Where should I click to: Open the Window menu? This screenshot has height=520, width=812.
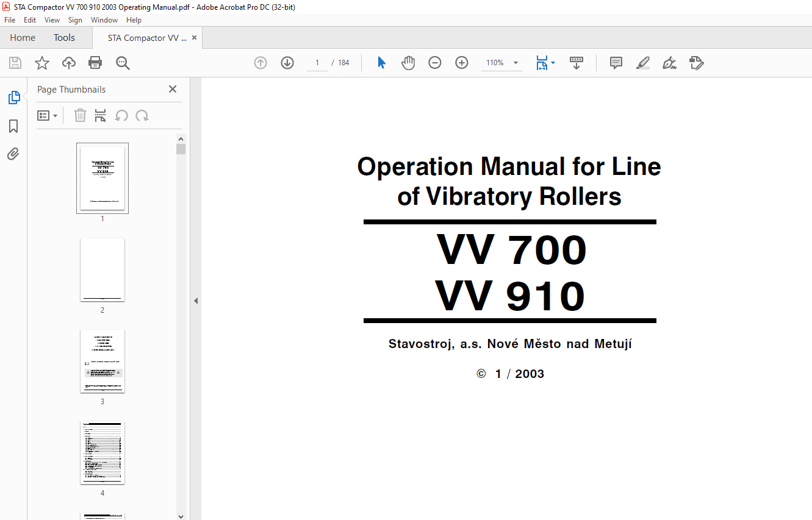[104, 20]
